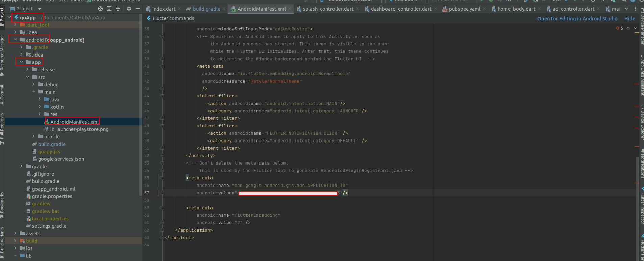
Task: Select google-services.json in the project tree
Action: pos(61,159)
